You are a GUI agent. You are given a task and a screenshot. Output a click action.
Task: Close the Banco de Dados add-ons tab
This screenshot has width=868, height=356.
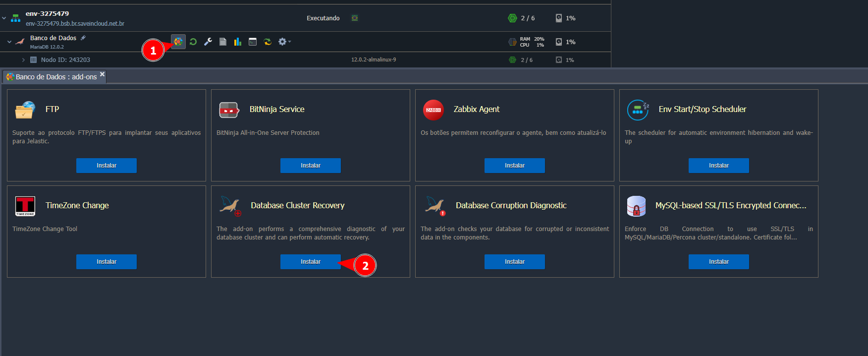102,74
